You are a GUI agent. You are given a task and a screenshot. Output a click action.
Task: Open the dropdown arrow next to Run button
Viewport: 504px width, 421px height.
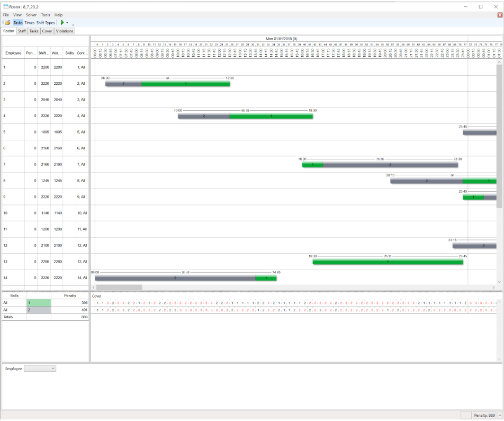(x=67, y=23)
